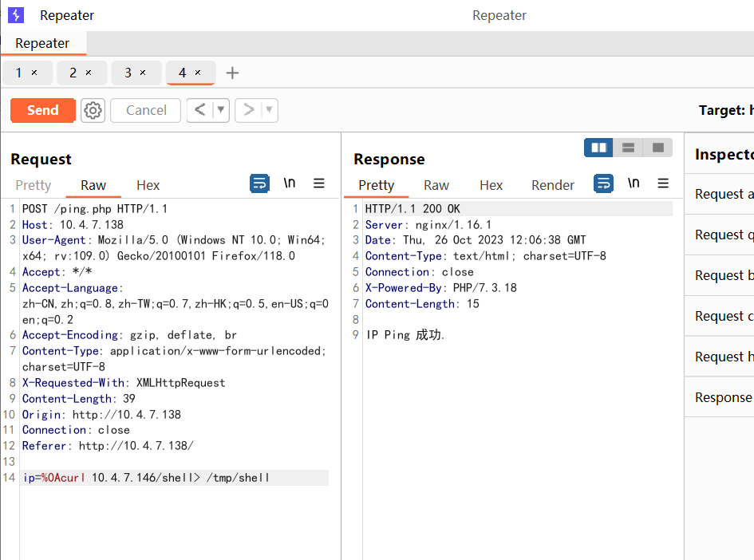Switch Response view to Pretty
This screenshot has width=754, height=560.
pyautogui.click(x=377, y=185)
